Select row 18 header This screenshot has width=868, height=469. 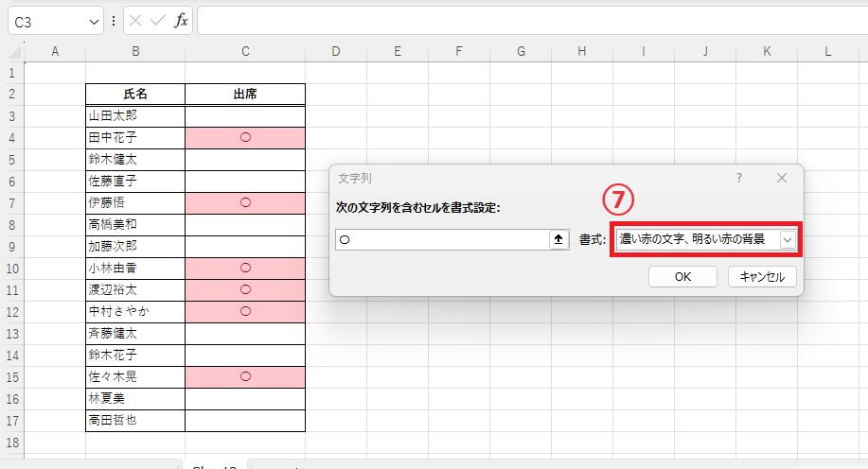click(x=12, y=443)
